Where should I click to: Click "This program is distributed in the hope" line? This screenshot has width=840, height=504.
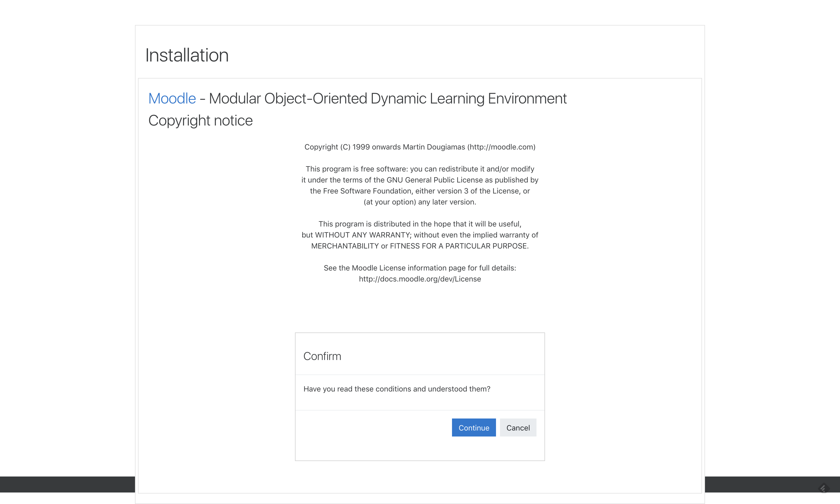point(420,224)
